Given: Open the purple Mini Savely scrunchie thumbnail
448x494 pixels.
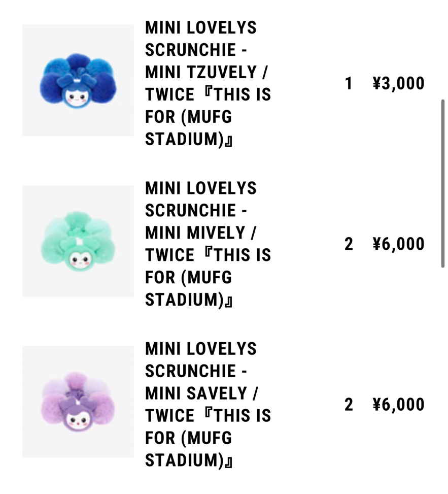Looking at the screenshot, I should (x=78, y=401).
